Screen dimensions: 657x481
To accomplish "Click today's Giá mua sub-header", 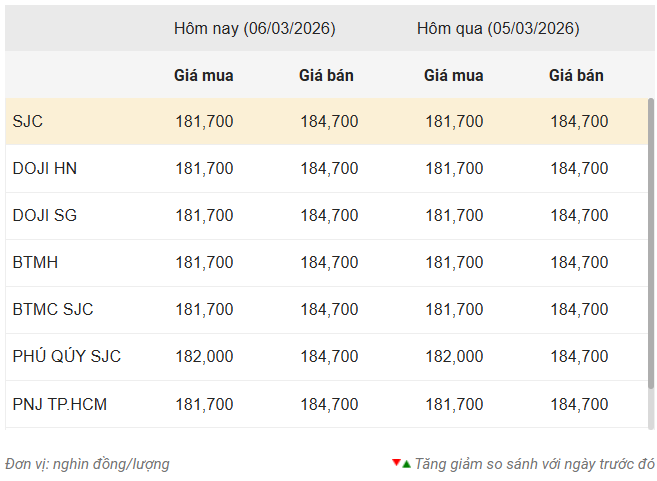I will tap(204, 75).
